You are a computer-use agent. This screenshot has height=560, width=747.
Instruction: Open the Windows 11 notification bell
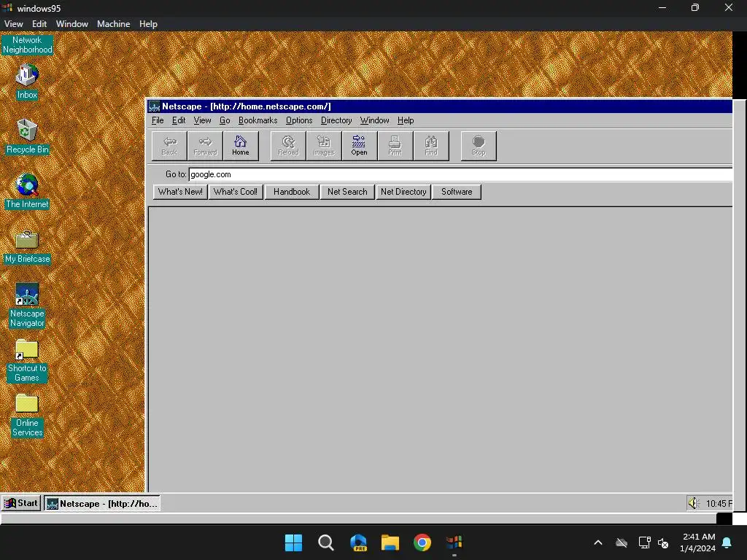(x=727, y=542)
